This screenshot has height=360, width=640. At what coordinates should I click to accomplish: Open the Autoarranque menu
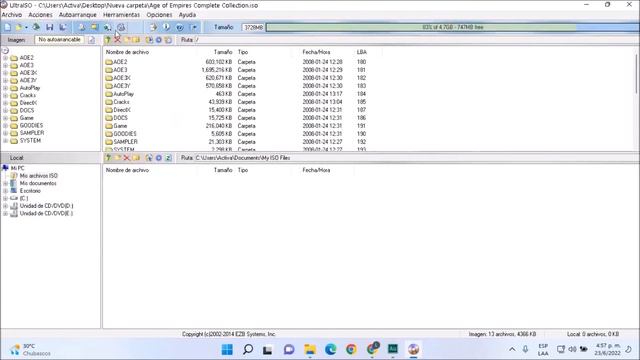pos(78,15)
